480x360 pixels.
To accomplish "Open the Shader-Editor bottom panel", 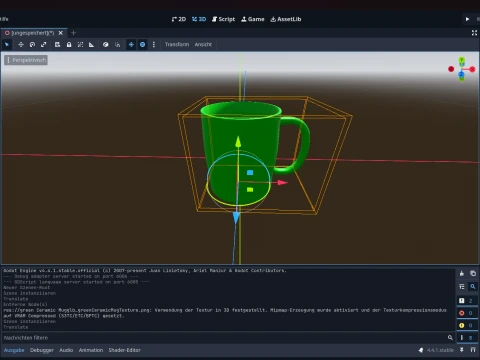I will pyautogui.click(x=124, y=350).
